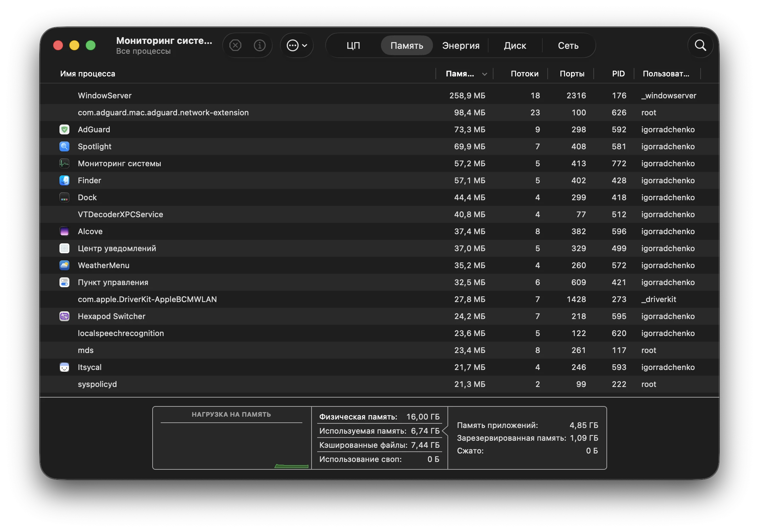Select the localspeechrecognition process name
The width and height of the screenshot is (759, 532).
tap(121, 333)
